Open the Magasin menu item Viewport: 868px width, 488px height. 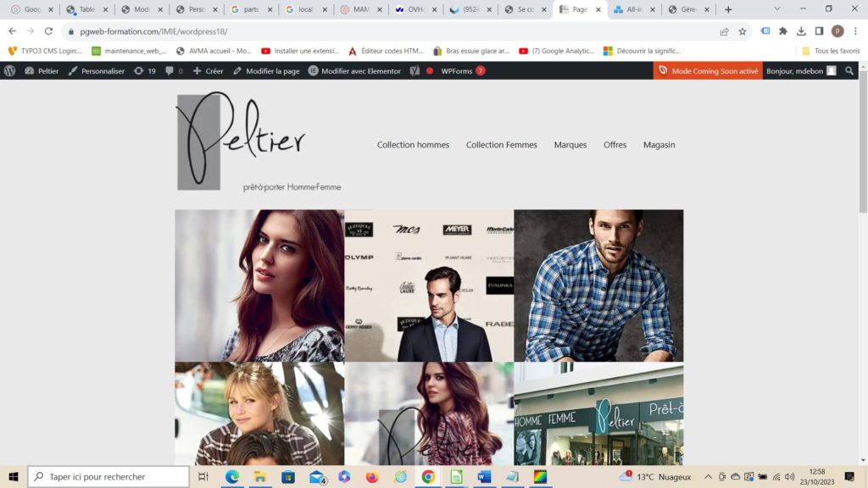click(x=659, y=145)
